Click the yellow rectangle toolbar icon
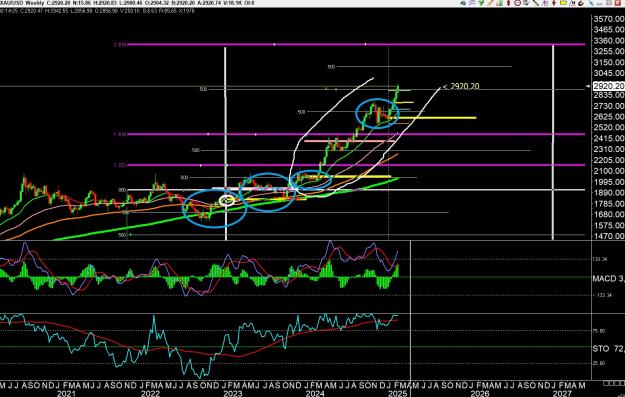Viewport: 625px width, 397px height. click(x=563, y=3)
